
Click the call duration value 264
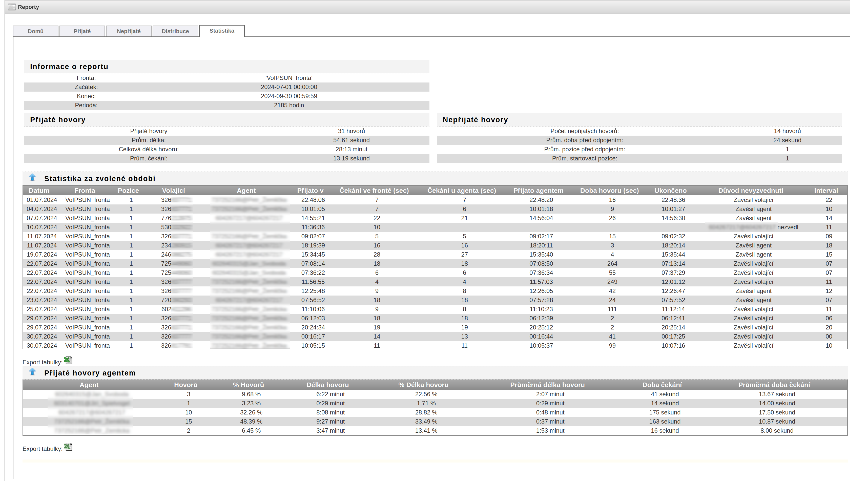612,264
